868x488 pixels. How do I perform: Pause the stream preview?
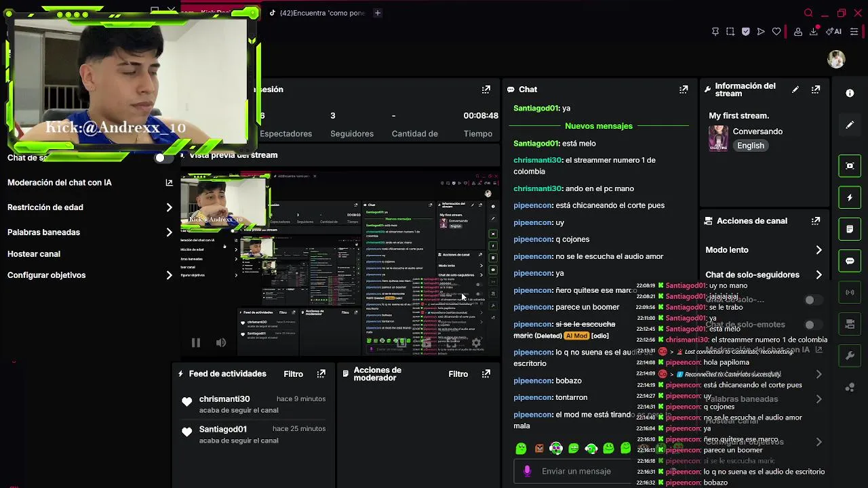point(195,343)
